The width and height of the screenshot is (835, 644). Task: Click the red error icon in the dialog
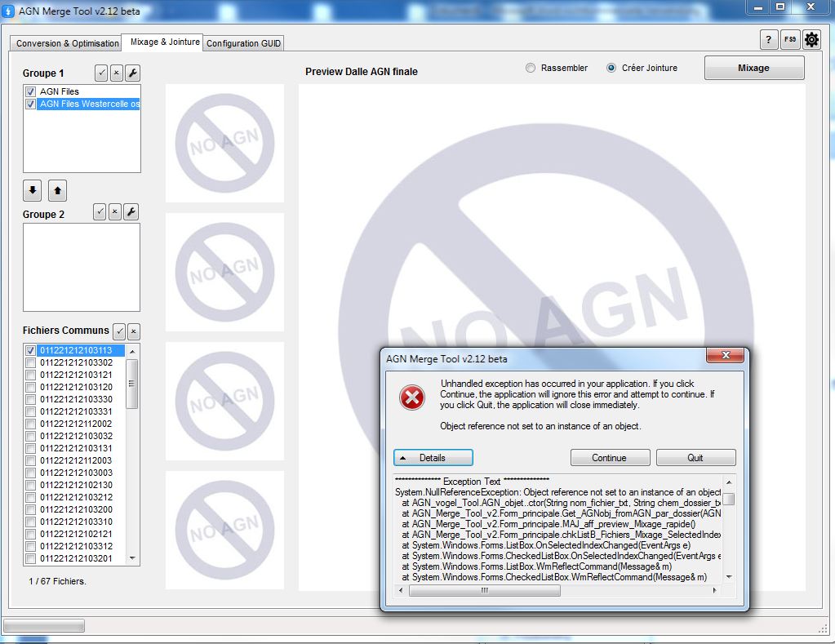[412, 397]
